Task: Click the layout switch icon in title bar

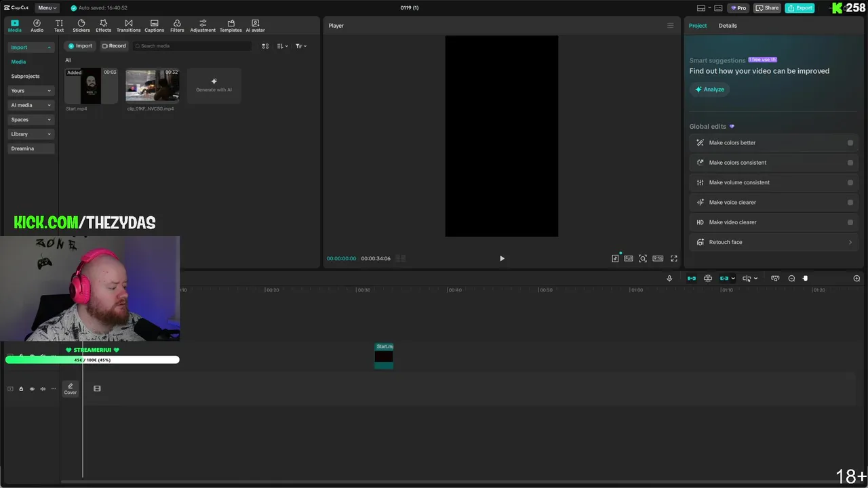Action: (x=701, y=8)
